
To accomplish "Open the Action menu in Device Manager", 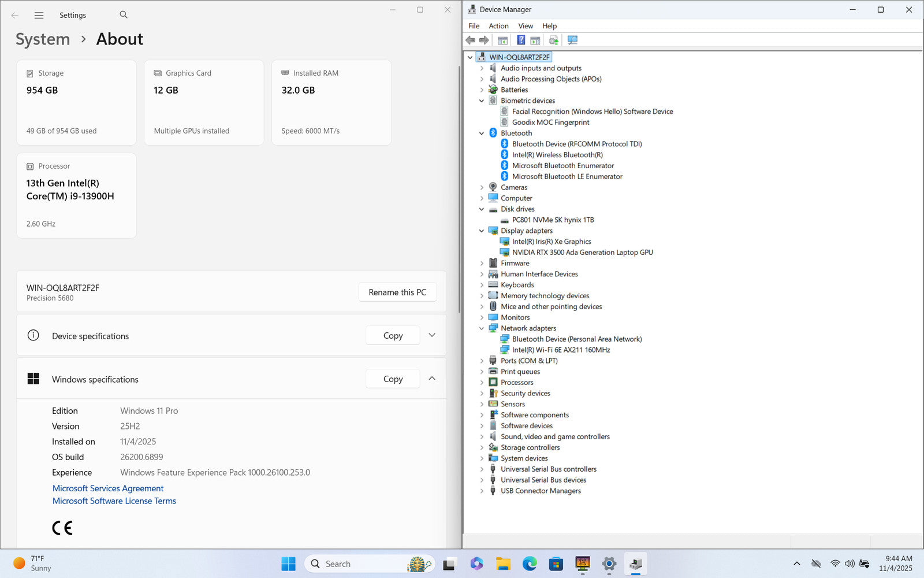I will 498,26.
